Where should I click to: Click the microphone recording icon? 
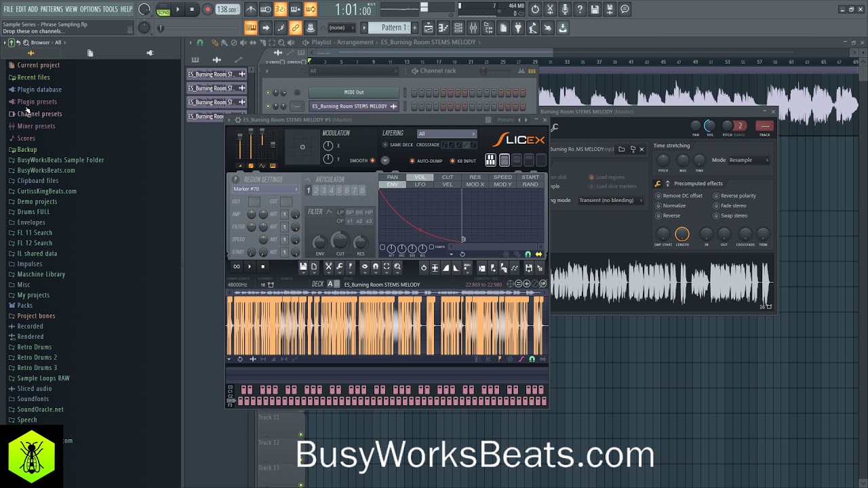point(565,9)
